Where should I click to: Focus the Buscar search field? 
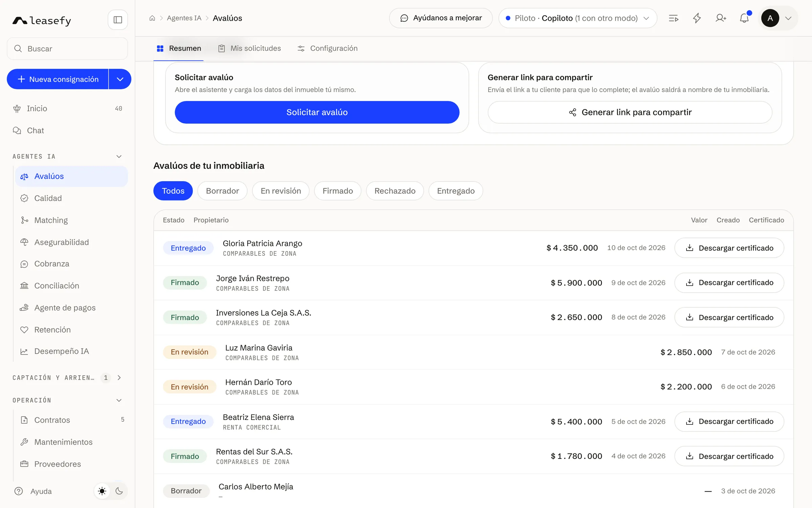pyautogui.click(x=67, y=49)
